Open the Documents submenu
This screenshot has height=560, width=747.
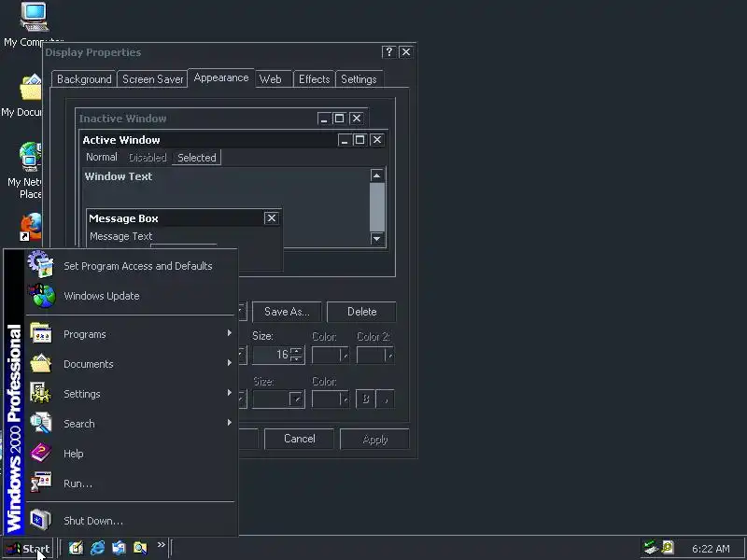(131, 364)
